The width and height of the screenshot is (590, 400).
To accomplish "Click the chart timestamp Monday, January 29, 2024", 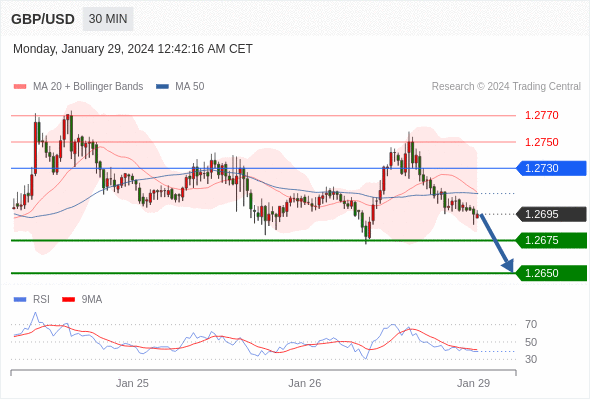I will coord(133,49).
